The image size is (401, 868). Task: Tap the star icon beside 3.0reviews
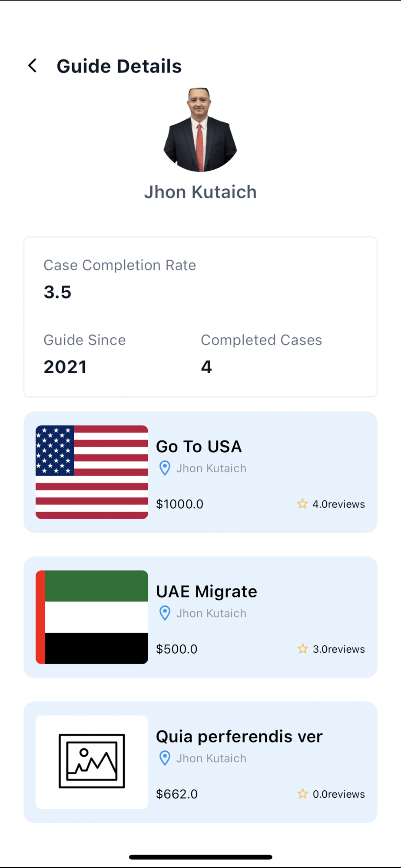coord(302,649)
